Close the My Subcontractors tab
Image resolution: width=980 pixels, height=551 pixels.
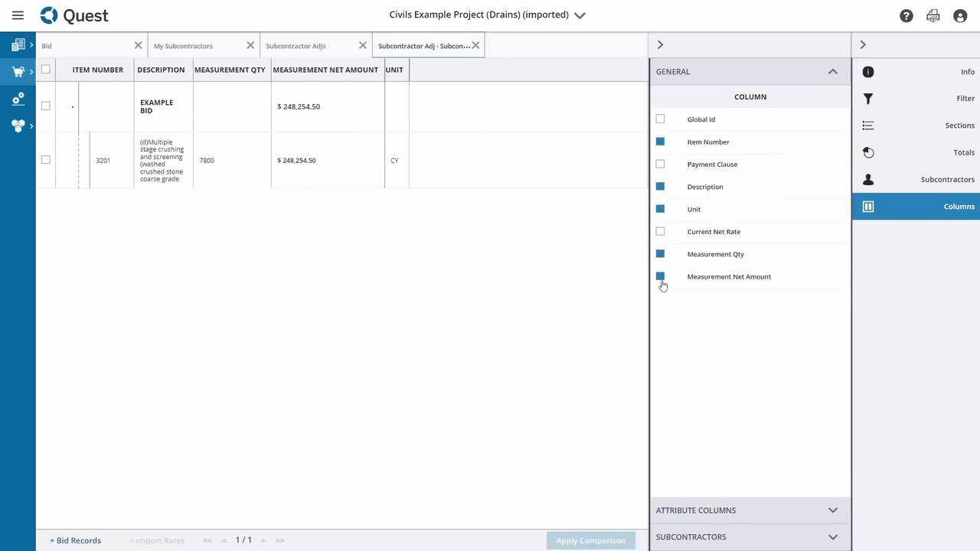point(250,45)
